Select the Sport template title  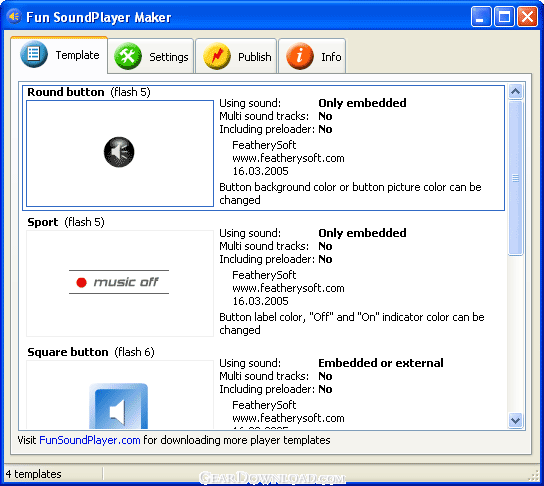(43, 222)
